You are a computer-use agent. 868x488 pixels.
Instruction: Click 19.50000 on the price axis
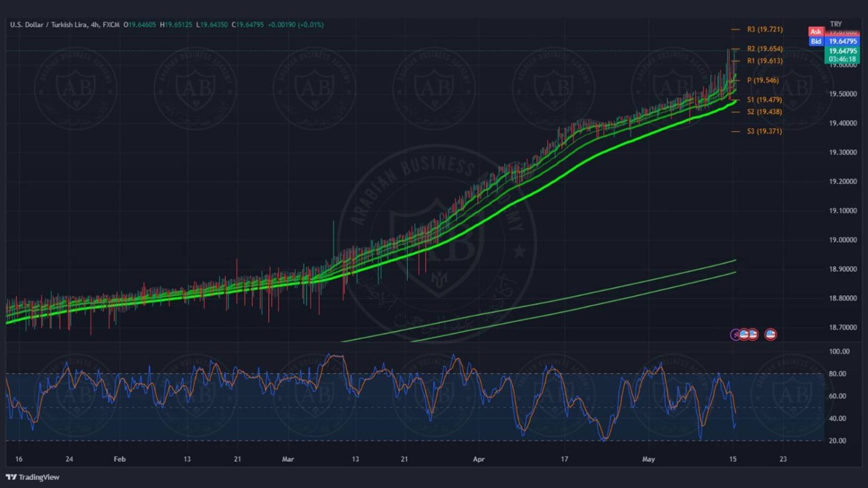(843, 94)
